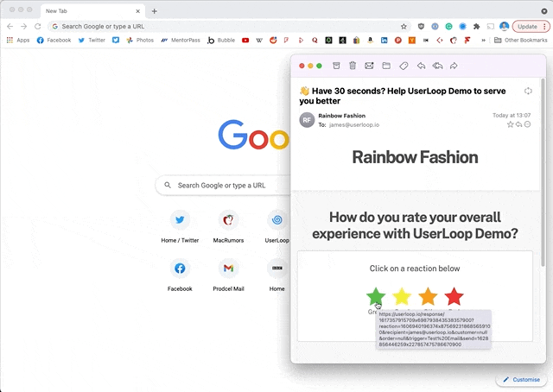Click Chrome's forward arrow
Viewport: 553px width, 392px height.
tap(23, 27)
